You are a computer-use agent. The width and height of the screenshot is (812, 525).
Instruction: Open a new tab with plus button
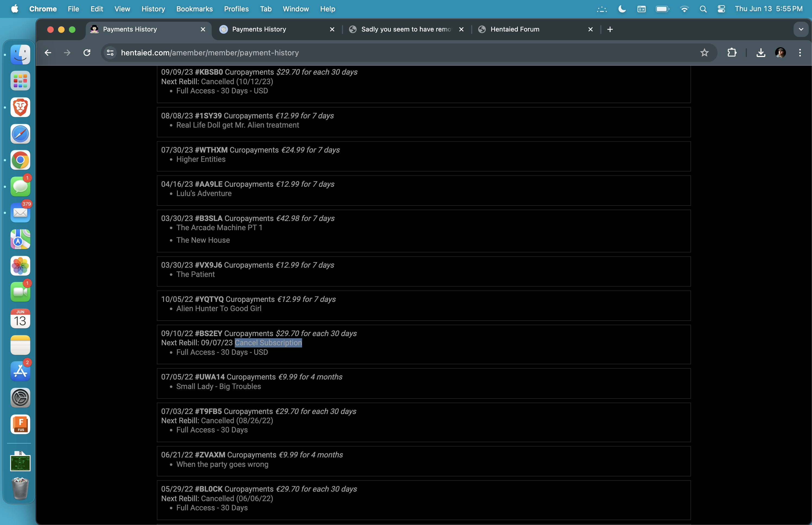click(x=610, y=29)
